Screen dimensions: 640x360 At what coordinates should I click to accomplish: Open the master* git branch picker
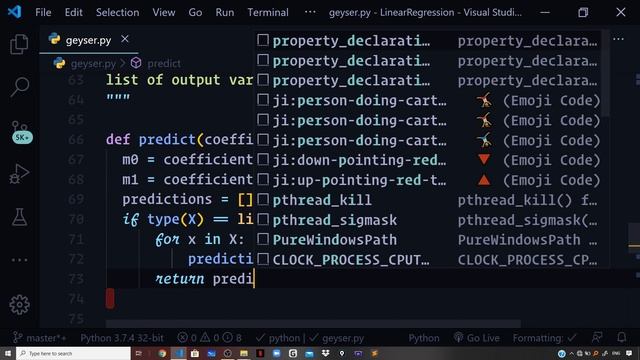pos(39,338)
